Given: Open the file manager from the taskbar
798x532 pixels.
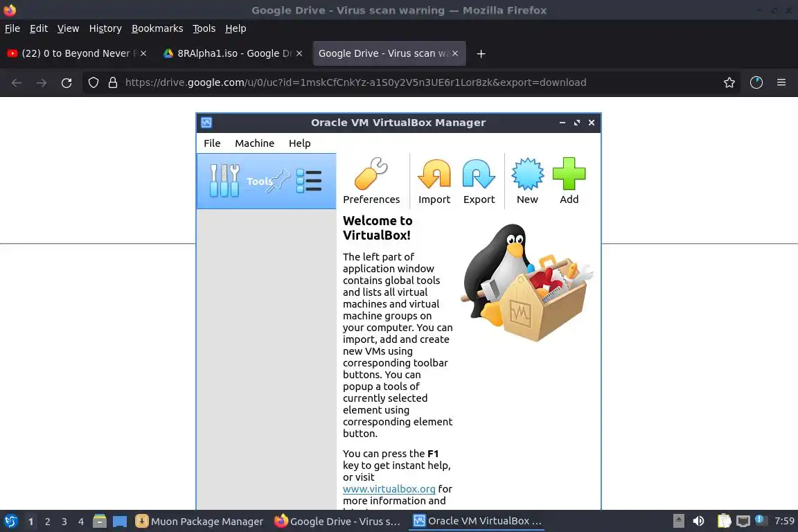Looking at the screenshot, I should [100, 522].
